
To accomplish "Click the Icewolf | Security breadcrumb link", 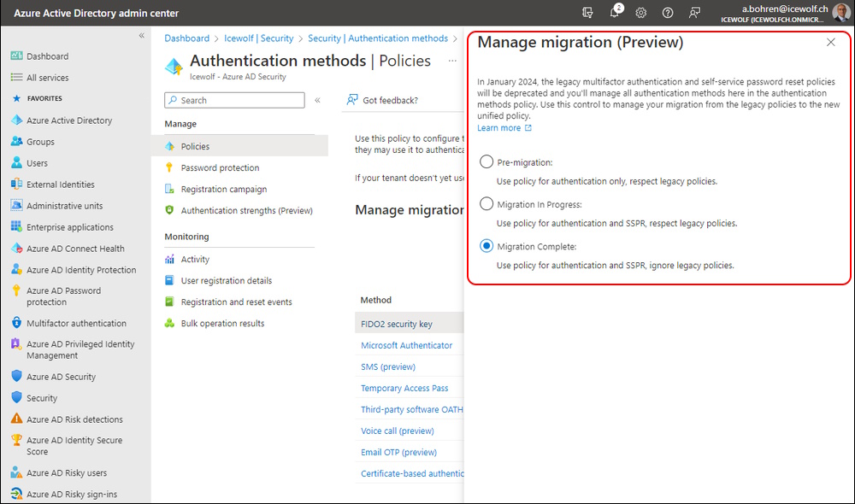I will pos(258,38).
